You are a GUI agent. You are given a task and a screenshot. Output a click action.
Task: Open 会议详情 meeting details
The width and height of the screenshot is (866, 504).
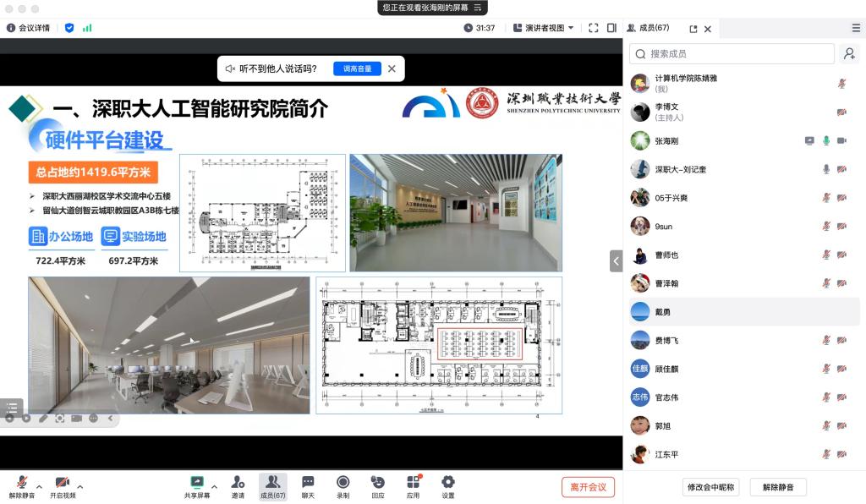(29, 28)
